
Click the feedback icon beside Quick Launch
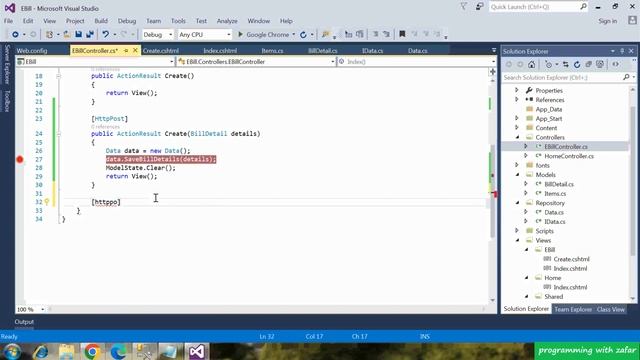click(480, 7)
